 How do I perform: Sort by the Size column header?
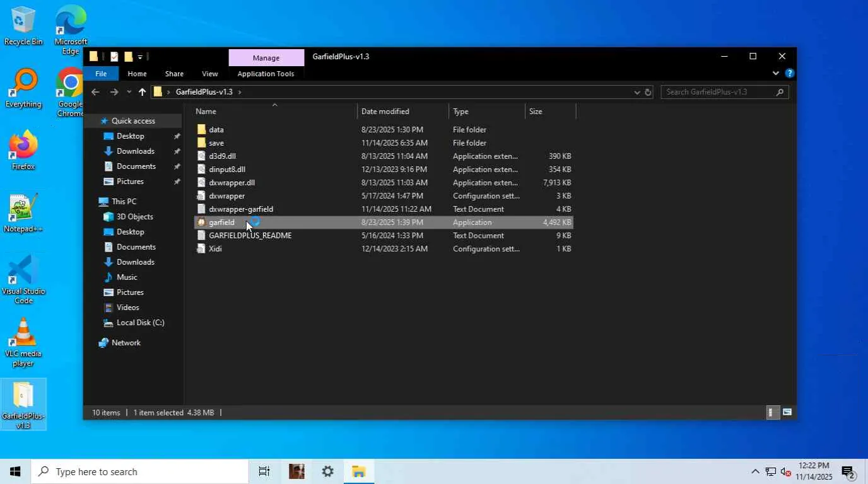pyautogui.click(x=550, y=112)
